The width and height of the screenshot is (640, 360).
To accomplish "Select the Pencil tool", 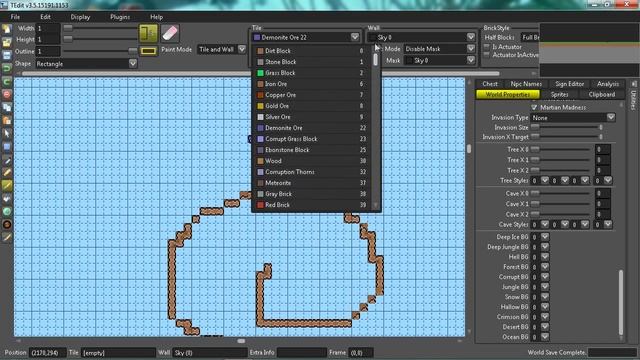I will (7, 173).
